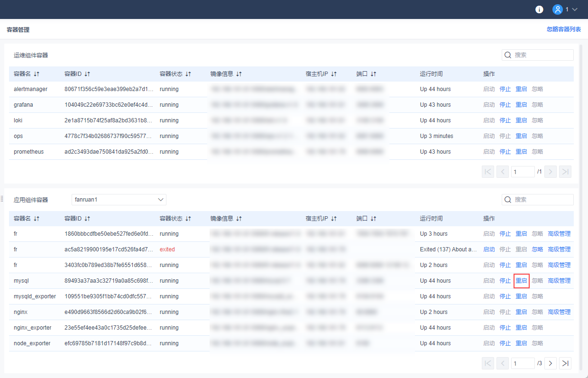
Task: Go to last page in 应用组件容器 pager
Action: point(565,363)
